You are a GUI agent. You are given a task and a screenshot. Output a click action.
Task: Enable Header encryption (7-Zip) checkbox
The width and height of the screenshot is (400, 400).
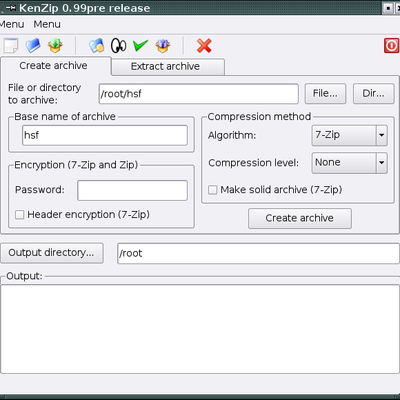tap(20, 214)
